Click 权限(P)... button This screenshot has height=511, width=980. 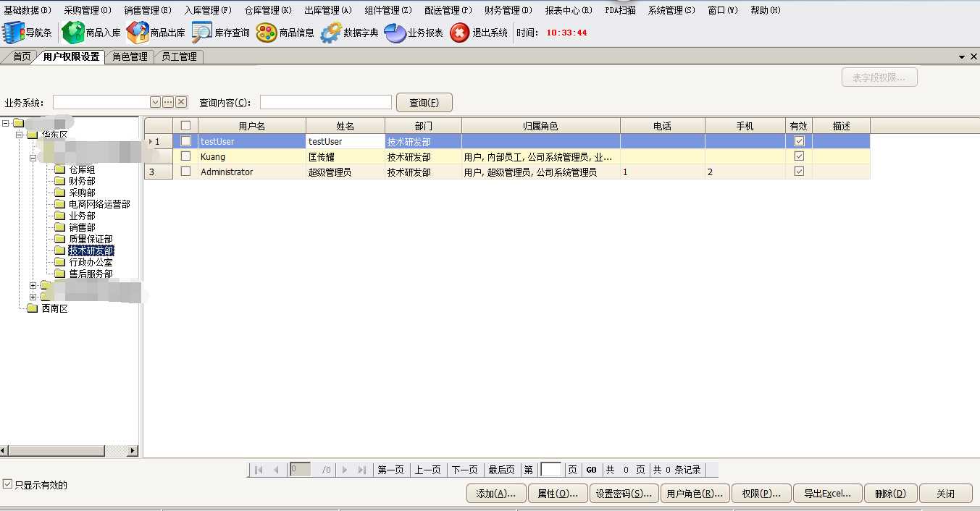tap(761, 494)
